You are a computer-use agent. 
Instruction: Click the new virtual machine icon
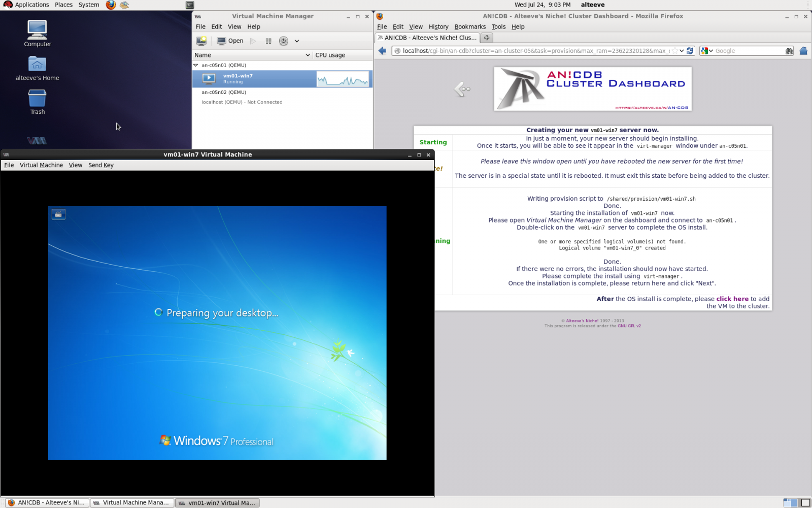point(201,41)
